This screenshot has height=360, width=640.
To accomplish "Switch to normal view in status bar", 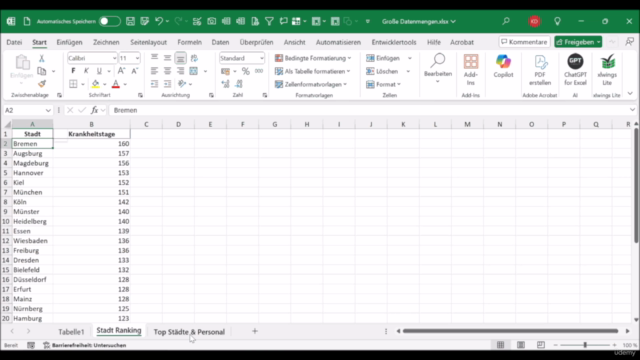I will coord(500,345).
